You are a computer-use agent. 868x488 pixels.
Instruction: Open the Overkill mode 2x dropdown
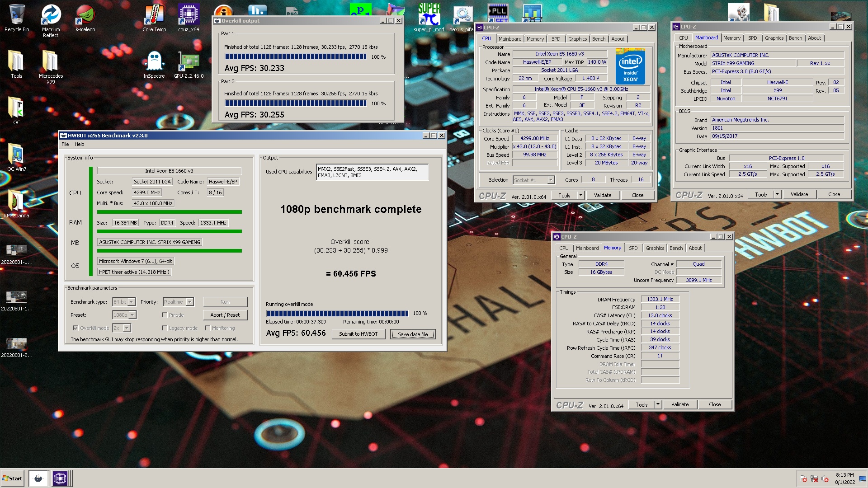click(122, 328)
